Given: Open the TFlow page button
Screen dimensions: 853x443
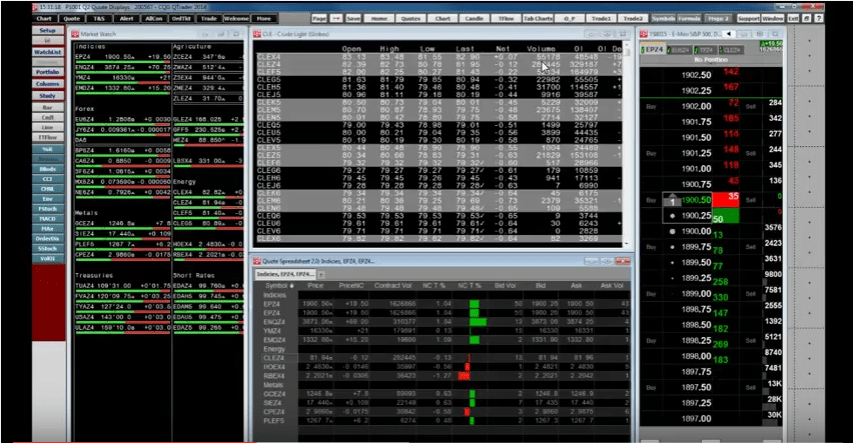Looking at the screenshot, I should point(506,19).
